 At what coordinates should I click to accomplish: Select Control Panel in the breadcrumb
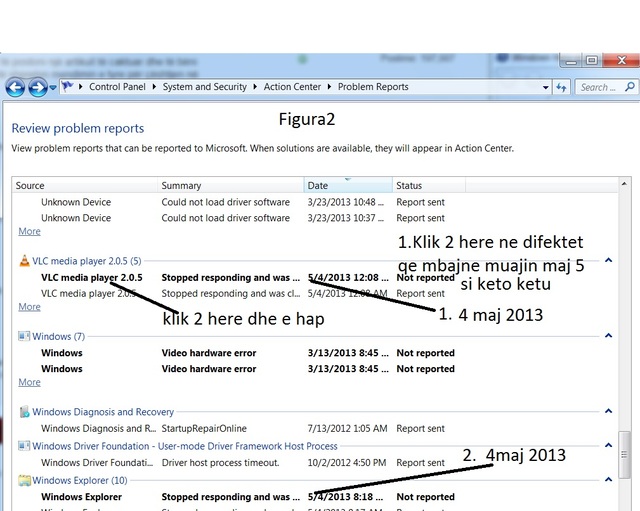click(117, 87)
